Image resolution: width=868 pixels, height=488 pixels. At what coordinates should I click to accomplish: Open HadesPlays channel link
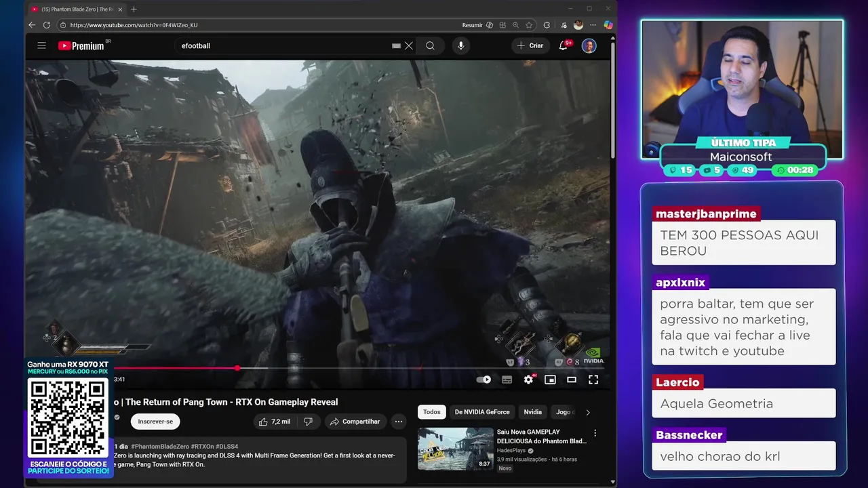click(x=512, y=450)
